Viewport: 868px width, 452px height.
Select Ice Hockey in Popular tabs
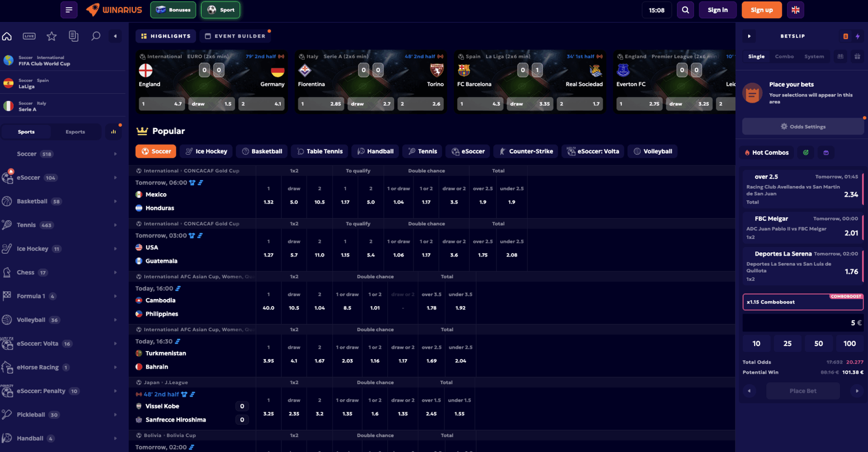pos(206,151)
